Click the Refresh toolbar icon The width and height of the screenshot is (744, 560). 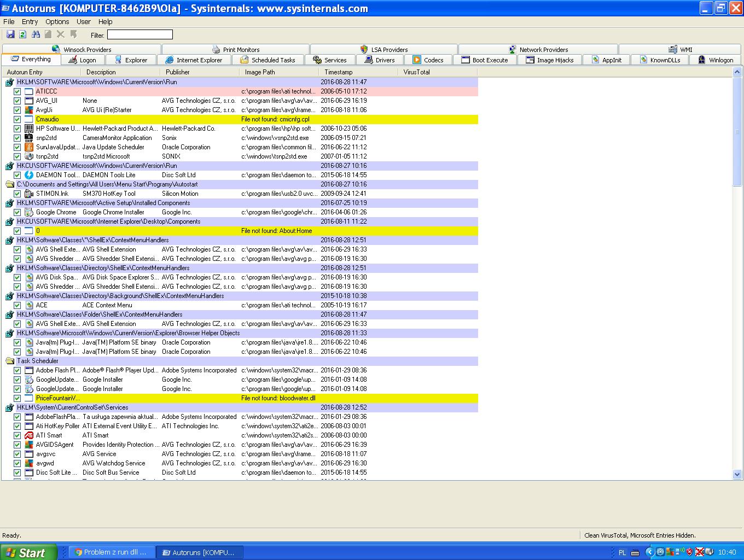point(22,34)
